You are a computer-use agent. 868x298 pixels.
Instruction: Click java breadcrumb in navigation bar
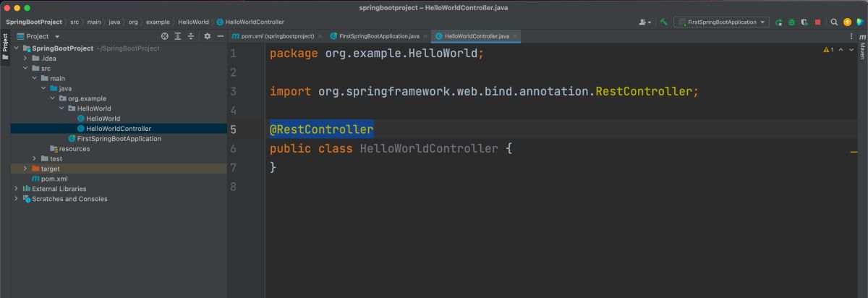click(115, 22)
